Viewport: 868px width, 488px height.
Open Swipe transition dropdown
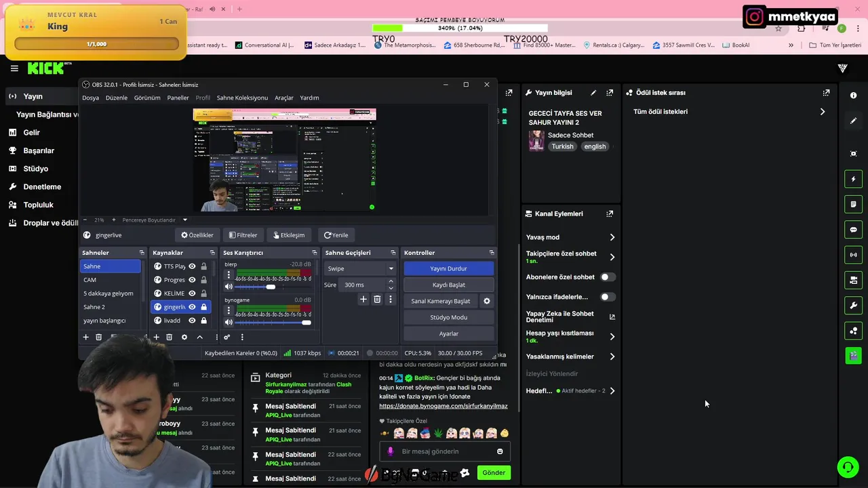(x=360, y=268)
